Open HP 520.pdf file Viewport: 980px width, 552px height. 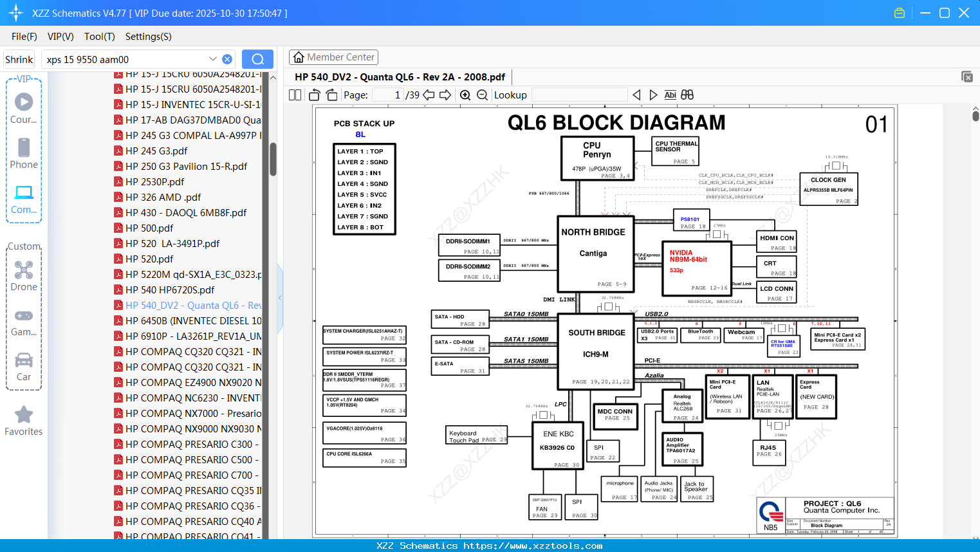pos(149,259)
